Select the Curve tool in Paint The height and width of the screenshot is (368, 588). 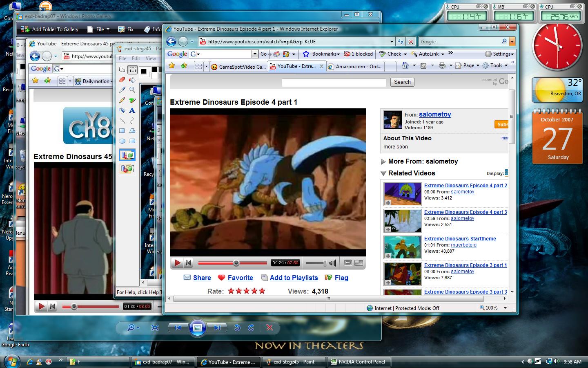coord(132,121)
